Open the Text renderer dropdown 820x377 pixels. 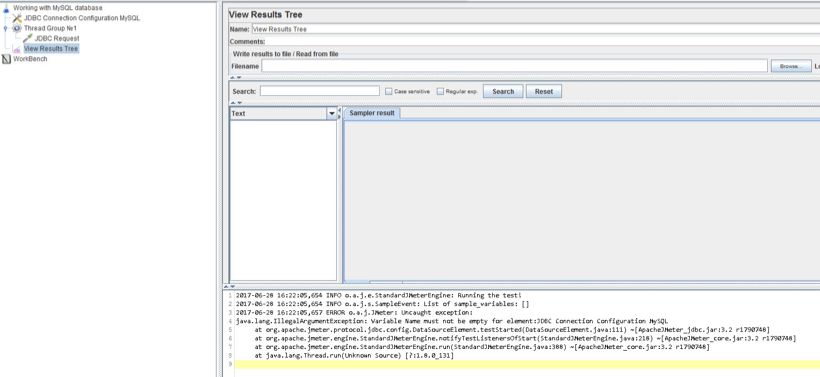click(332, 113)
